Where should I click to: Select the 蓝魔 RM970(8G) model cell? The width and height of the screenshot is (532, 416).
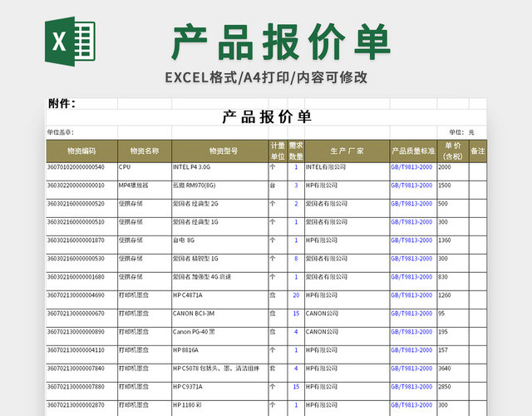click(219, 190)
